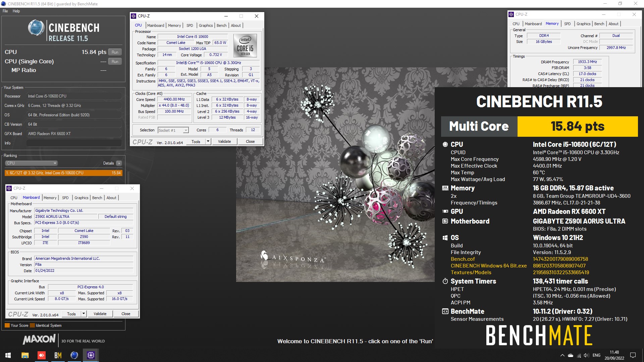
Task: Expand Tools dropdown arrow in top-center CPU-Z window
Action: pyautogui.click(x=208, y=142)
